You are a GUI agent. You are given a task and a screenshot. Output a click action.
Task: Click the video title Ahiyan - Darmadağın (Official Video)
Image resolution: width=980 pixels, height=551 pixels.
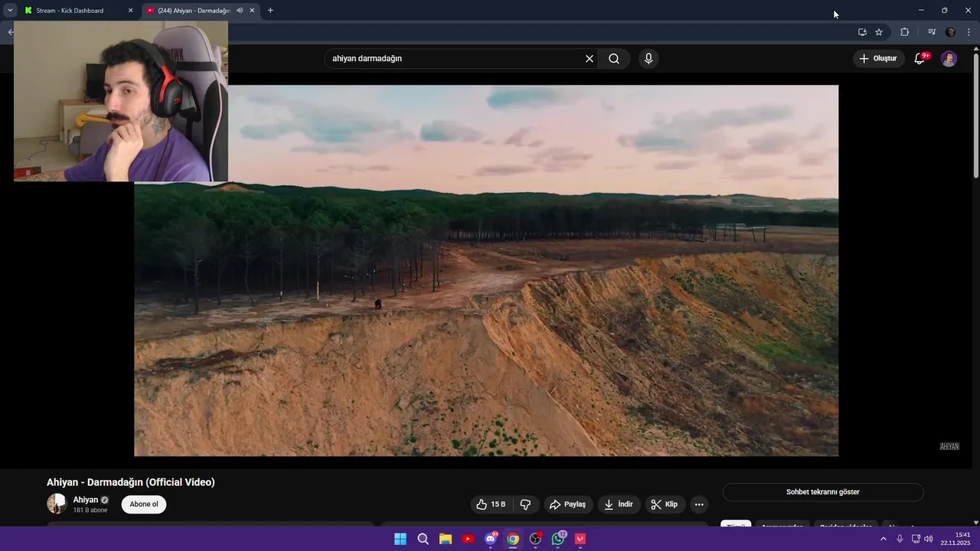[131, 482]
